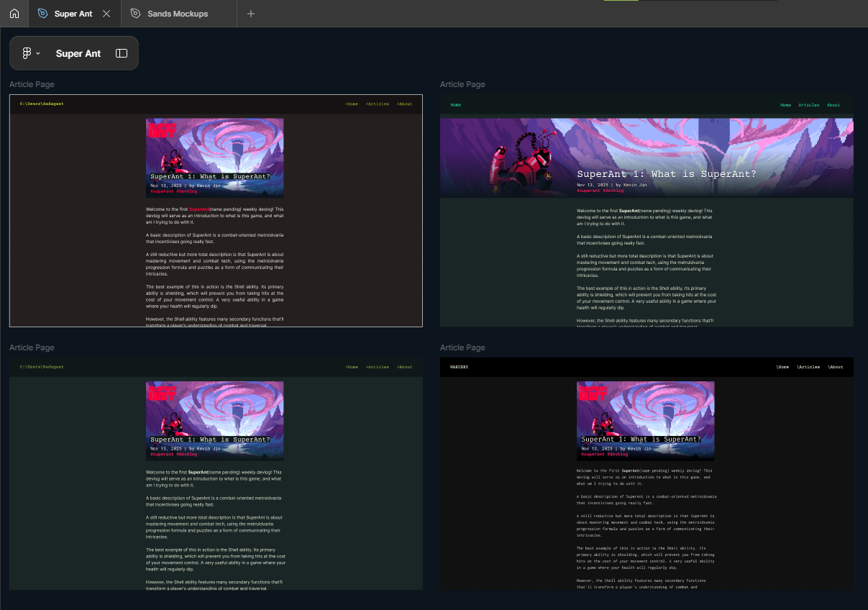Expand the chevron next to the Figma logo
The width and height of the screenshot is (868, 610).
coord(38,53)
